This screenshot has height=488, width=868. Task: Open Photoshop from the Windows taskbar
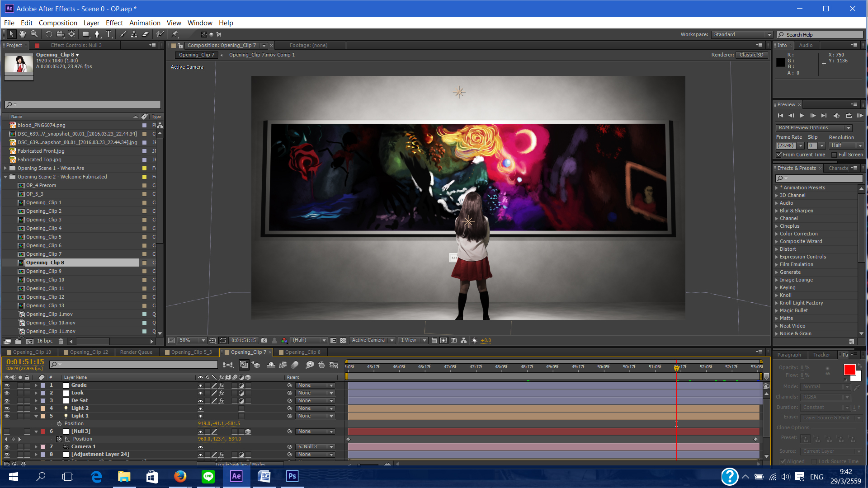point(292,476)
